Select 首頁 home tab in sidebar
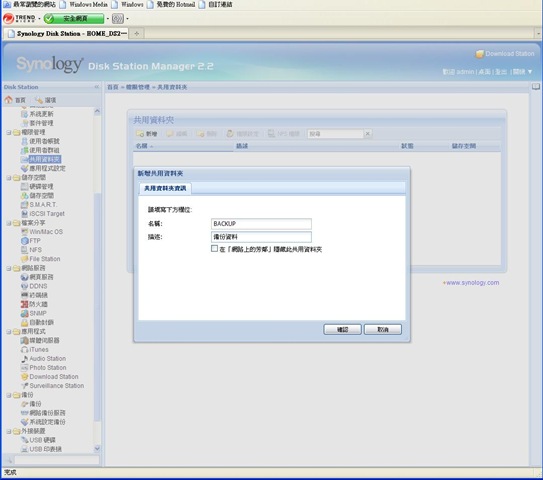Image resolution: width=543 pixels, height=480 pixels. tap(16, 100)
